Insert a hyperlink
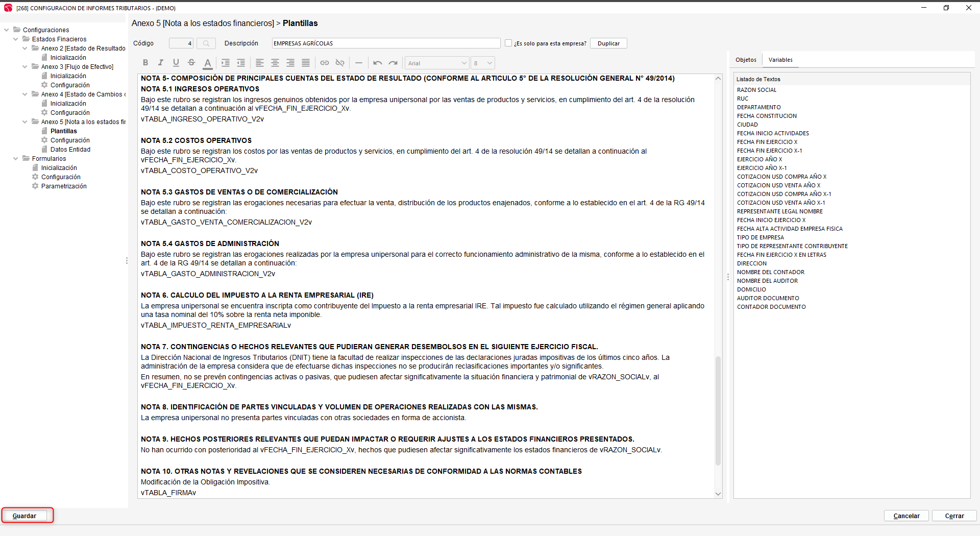This screenshot has height=536, width=980. pyautogui.click(x=325, y=63)
